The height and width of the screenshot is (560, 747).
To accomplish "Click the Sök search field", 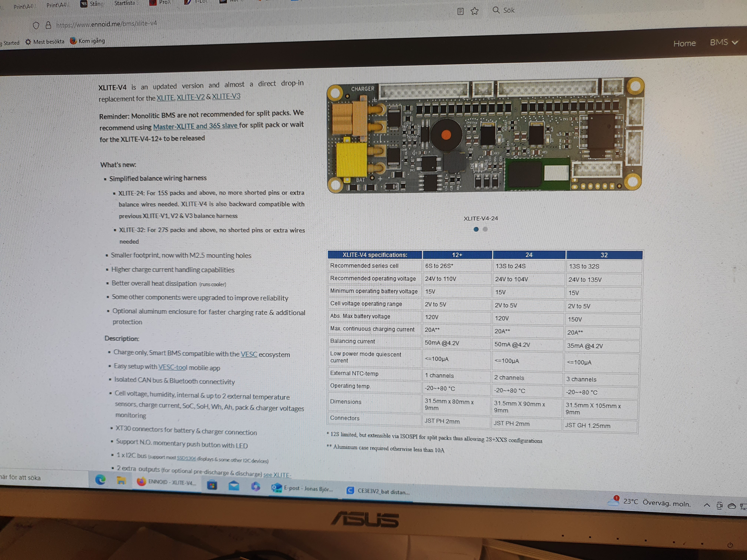I will click(x=509, y=10).
